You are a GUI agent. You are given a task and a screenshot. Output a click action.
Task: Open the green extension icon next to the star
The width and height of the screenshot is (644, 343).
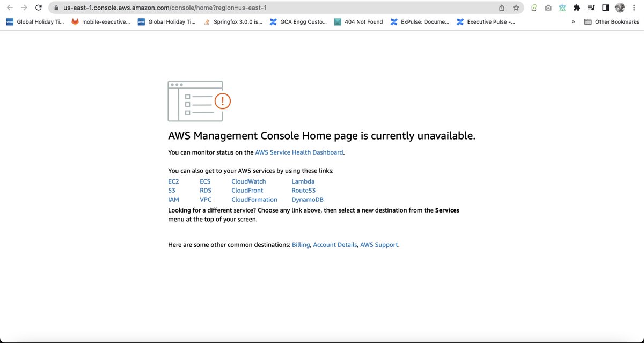pos(534,8)
